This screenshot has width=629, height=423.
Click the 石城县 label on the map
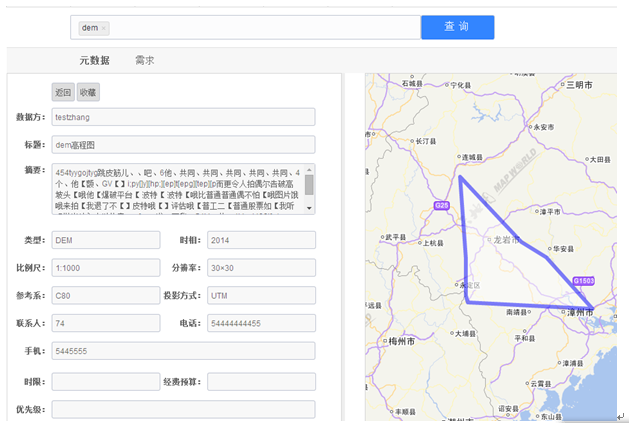tap(412, 83)
